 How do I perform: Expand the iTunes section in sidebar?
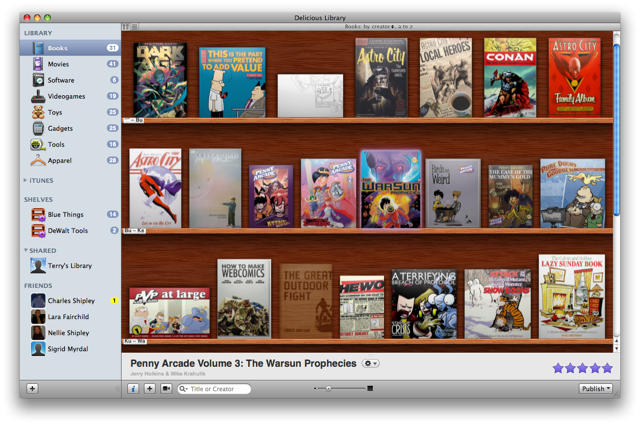coord(26,181)
